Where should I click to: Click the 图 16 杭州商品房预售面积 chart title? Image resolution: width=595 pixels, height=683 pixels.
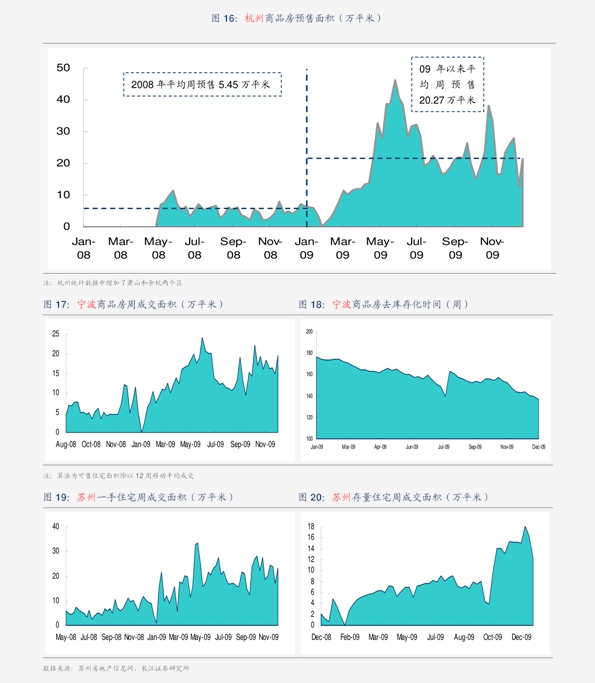pyautogui.click(x=297, y=18)
